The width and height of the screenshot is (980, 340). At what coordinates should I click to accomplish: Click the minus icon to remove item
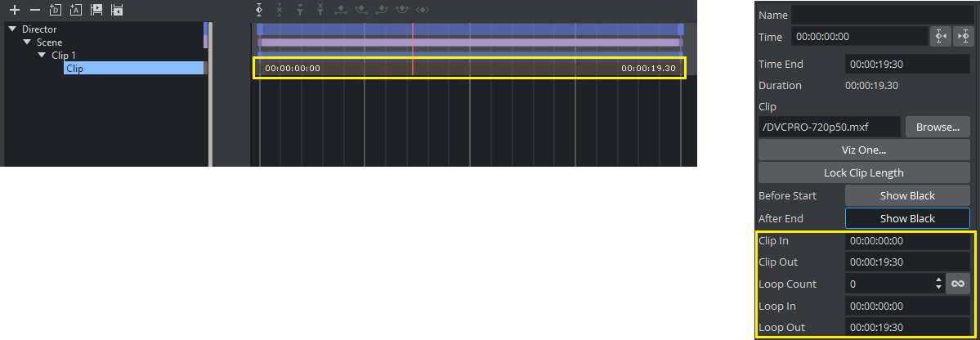coord(34,11)
